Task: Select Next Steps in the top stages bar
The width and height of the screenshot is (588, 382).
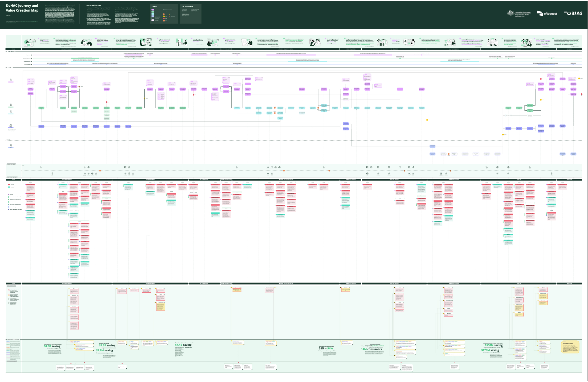Action: click(569, 49)
